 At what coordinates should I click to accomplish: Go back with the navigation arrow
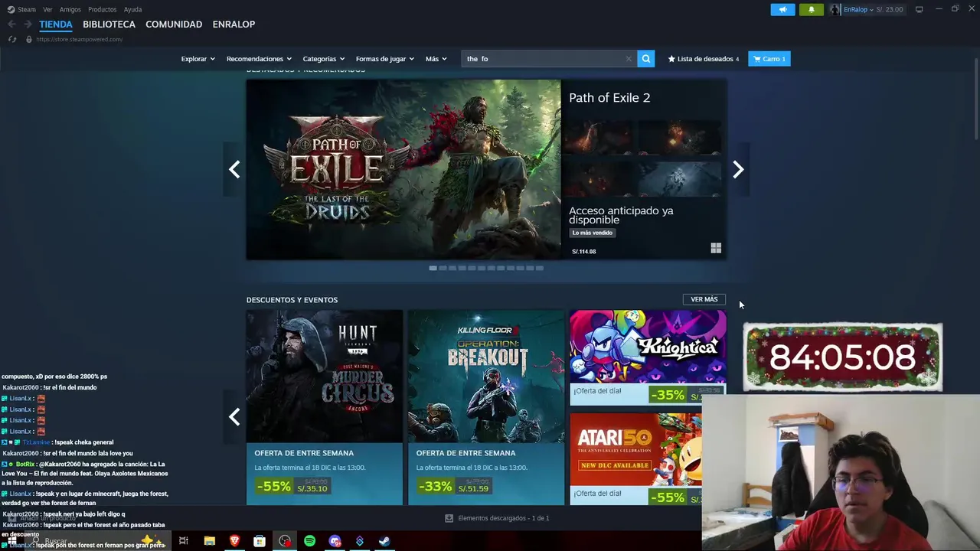11,24
